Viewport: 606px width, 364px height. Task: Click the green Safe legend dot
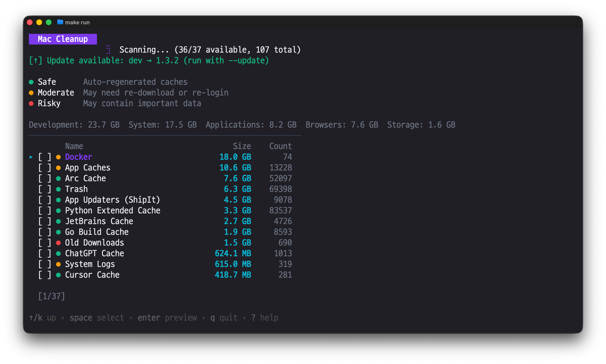[31, 82]
